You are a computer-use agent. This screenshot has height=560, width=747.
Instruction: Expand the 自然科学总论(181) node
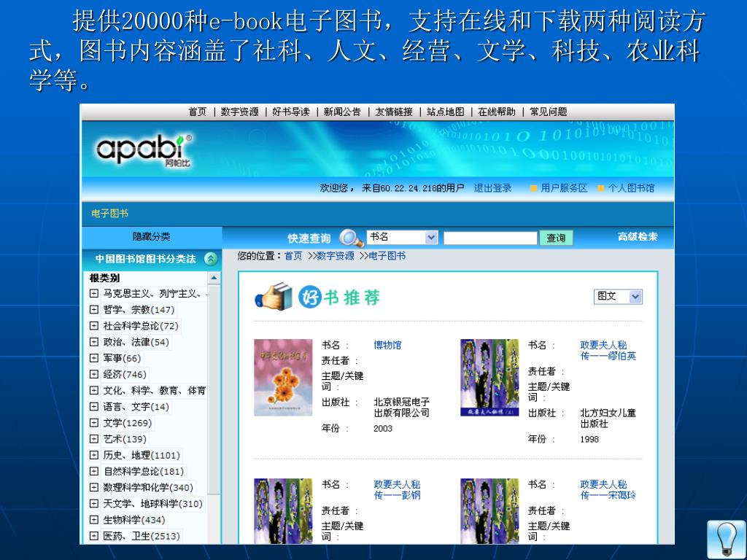94,472
